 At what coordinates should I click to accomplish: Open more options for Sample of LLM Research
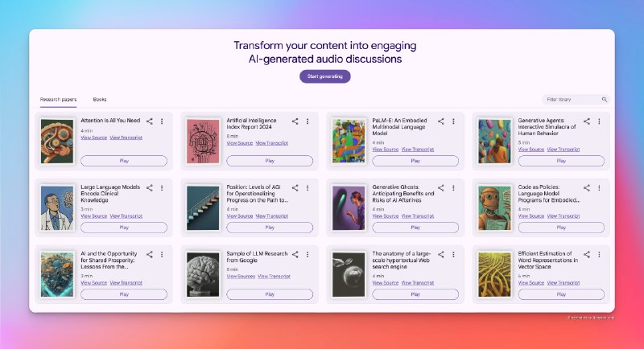tap(308, 255)
